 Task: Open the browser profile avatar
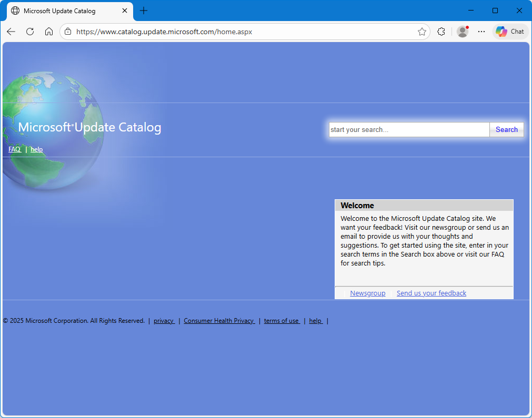[463, 32]
